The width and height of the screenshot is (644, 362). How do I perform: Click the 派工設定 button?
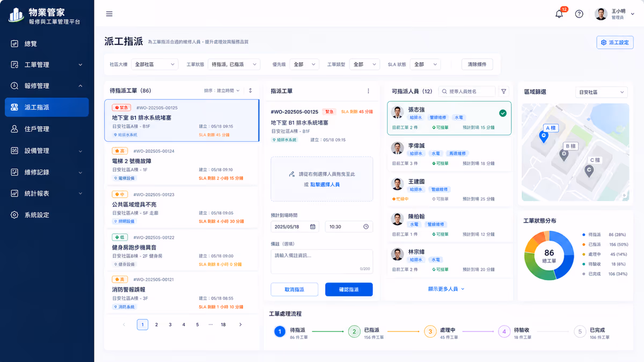pyautogui.click(x=615, y=42)
